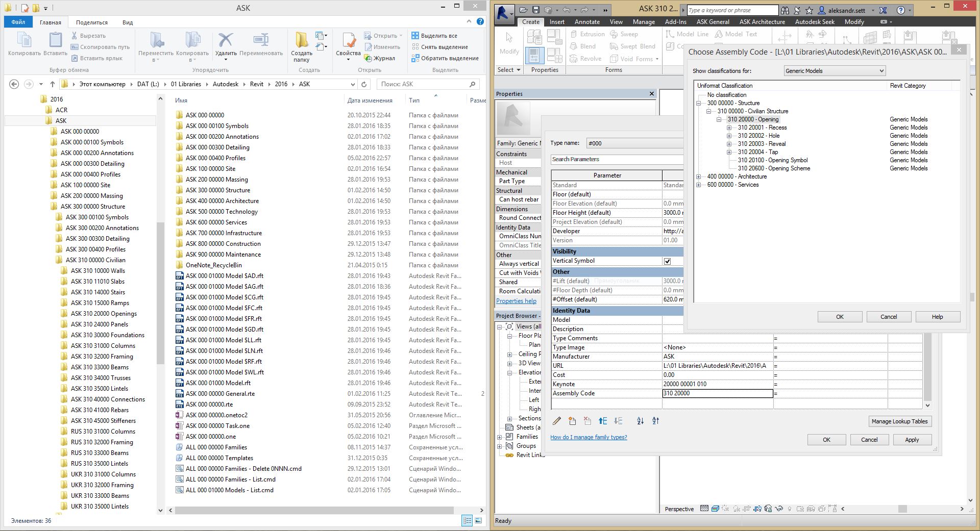Screen dimensions: 980x531
Task: Create a new family type via new-type icon
Action: coord(572,421)
